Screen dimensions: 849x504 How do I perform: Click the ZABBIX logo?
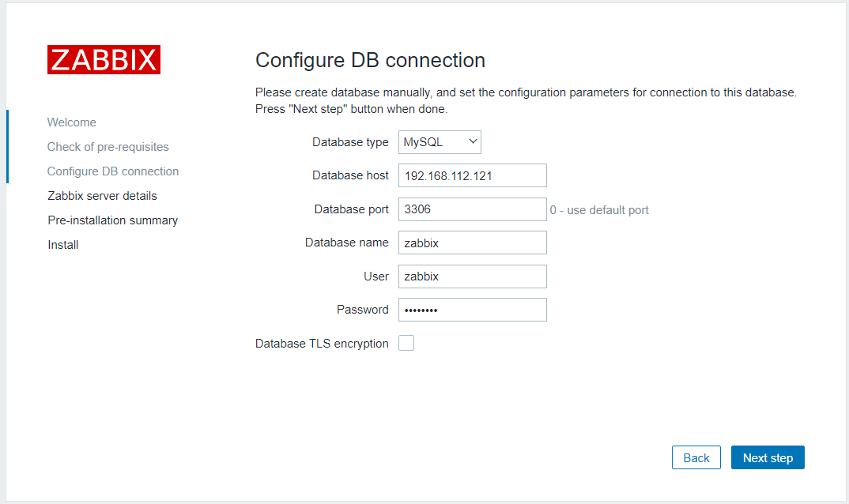coord(104,60)
